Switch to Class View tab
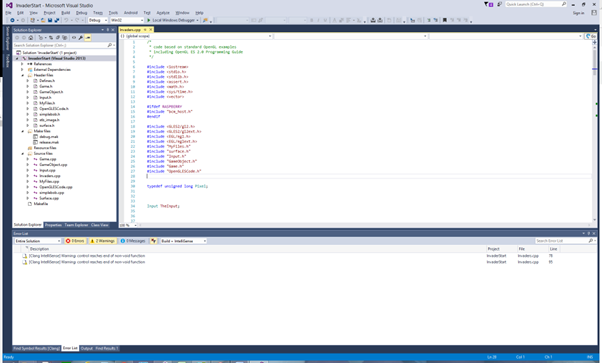The width and height of the screenshot is (602, 363). (x=99, y=225)
